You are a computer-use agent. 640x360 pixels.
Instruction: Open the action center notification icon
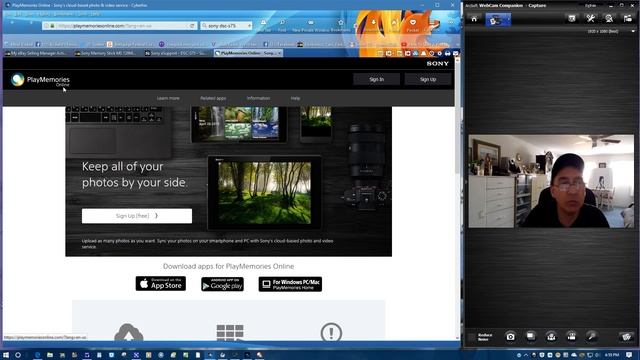(x=629, y=355)
